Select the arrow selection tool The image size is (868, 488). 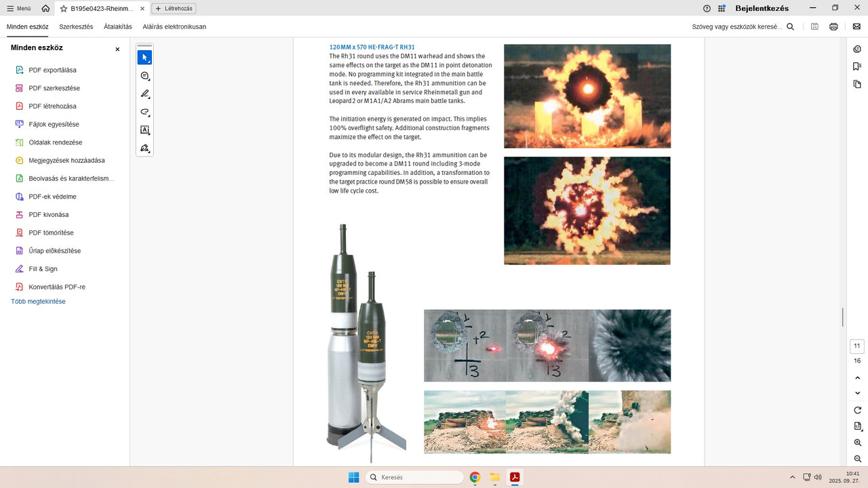(x=144, y=58)
